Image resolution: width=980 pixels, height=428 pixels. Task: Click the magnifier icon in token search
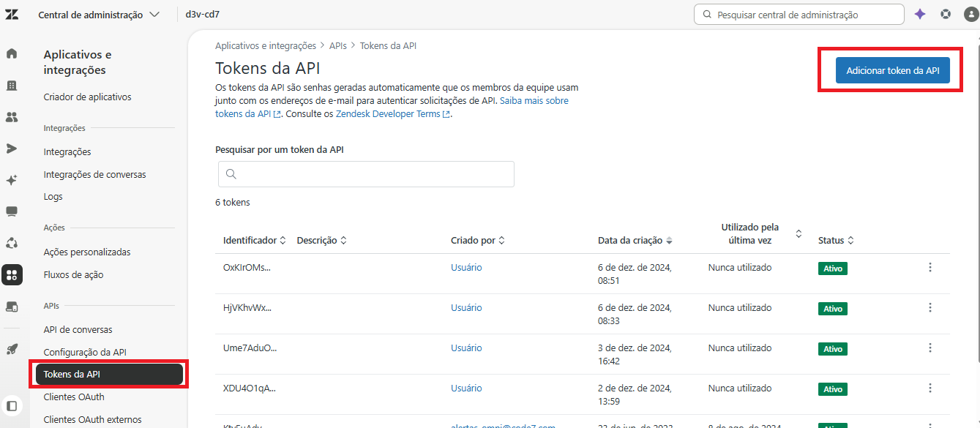point(231,174)
